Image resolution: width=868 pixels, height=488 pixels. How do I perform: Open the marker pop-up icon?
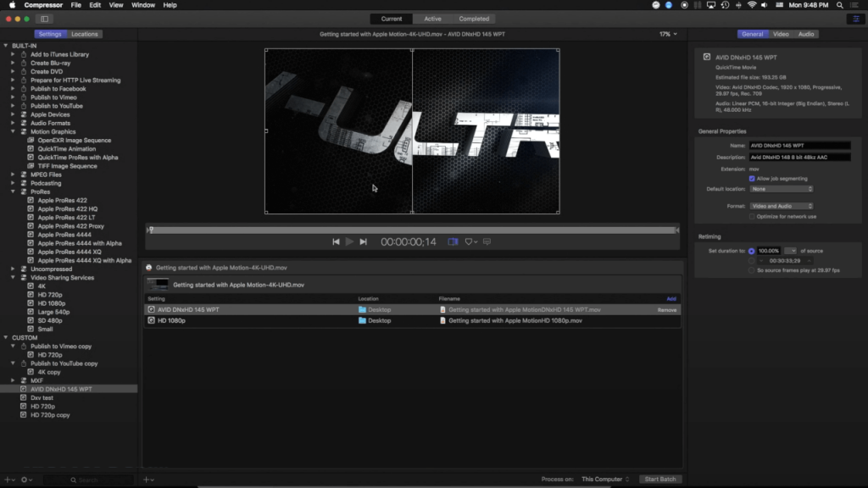click(470, 241)
